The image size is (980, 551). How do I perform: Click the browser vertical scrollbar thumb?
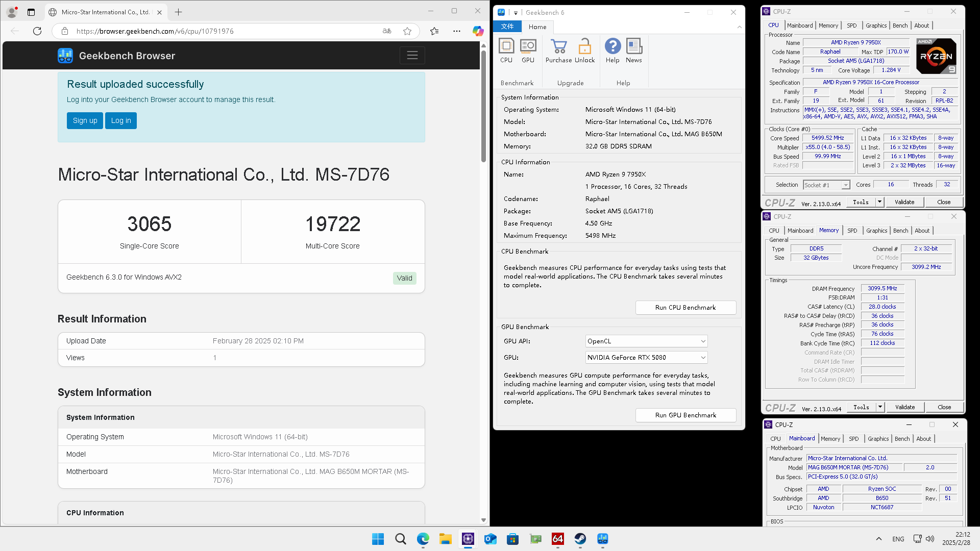(483, 106)
